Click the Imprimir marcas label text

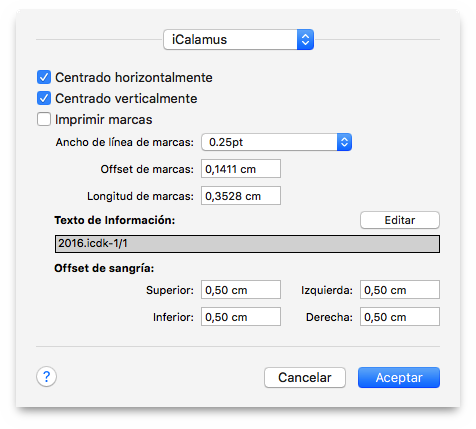pyautogui.click(x=104, y=120)
